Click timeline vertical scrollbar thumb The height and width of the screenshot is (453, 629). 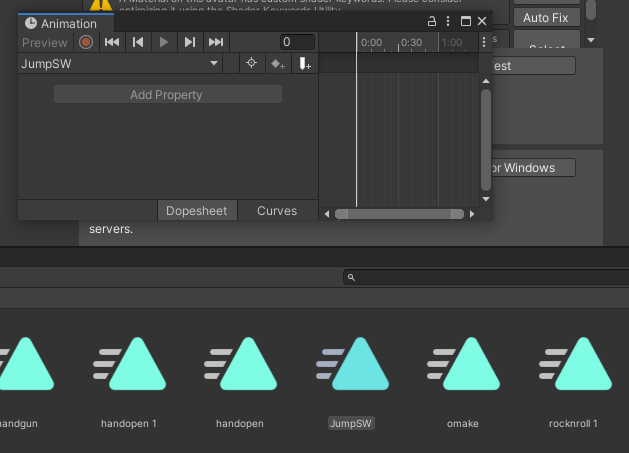tap(486, 140)
